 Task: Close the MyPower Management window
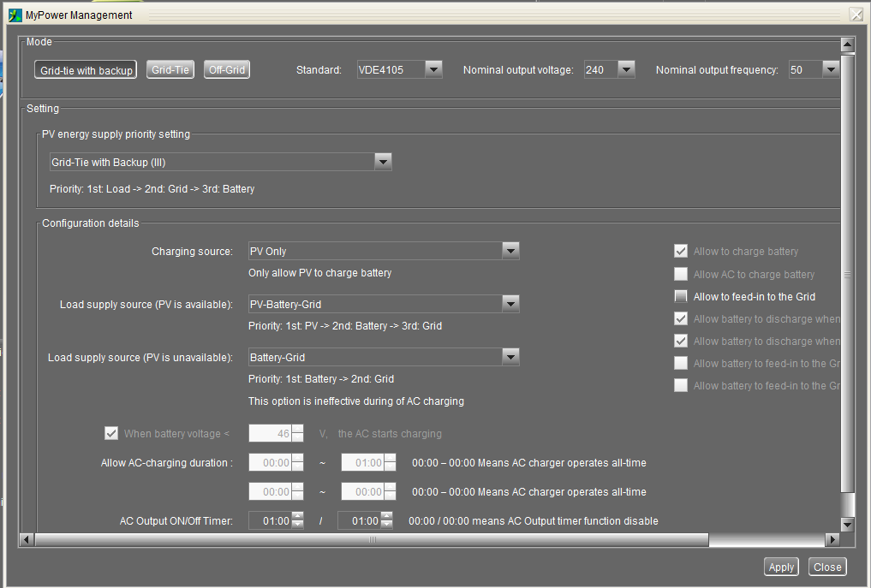[856, 15]
